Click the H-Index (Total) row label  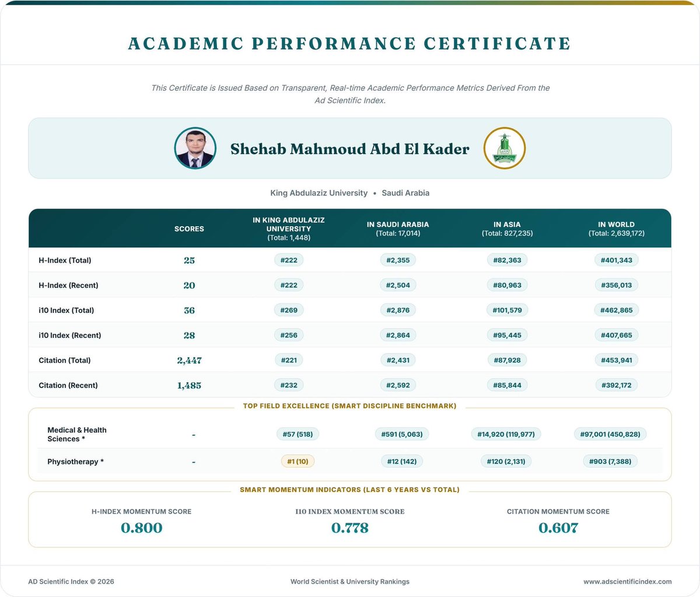click(65, 260)
